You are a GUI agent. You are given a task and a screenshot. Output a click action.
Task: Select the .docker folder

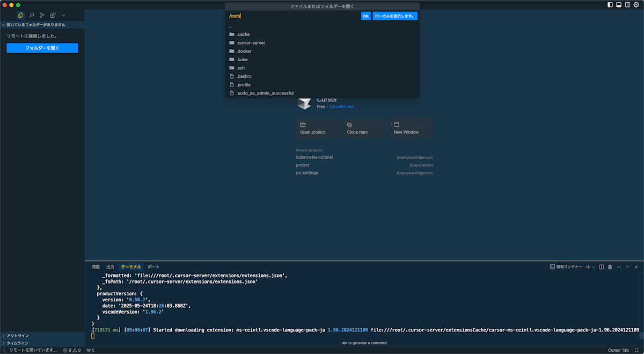pyautogui.click(x=323, y=51)
